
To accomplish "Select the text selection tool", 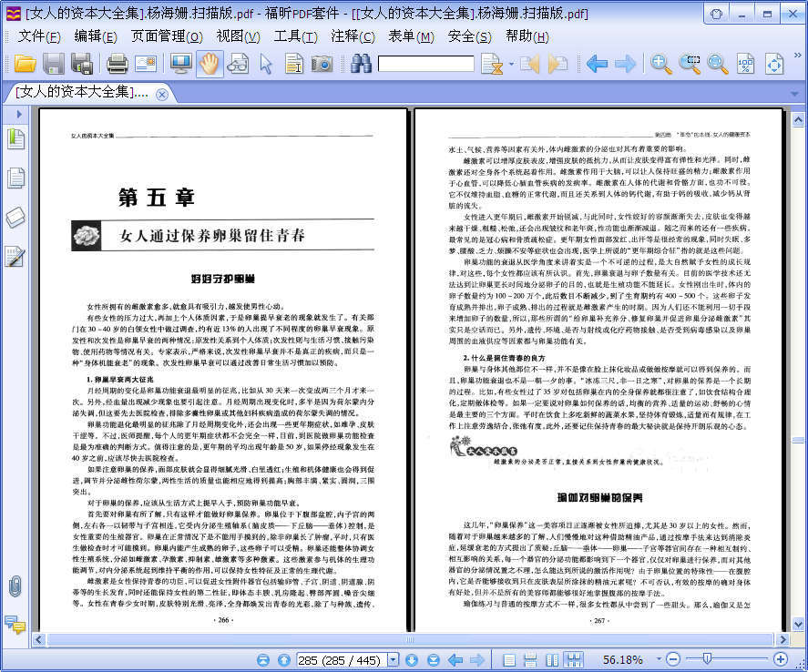I will 294,64.
